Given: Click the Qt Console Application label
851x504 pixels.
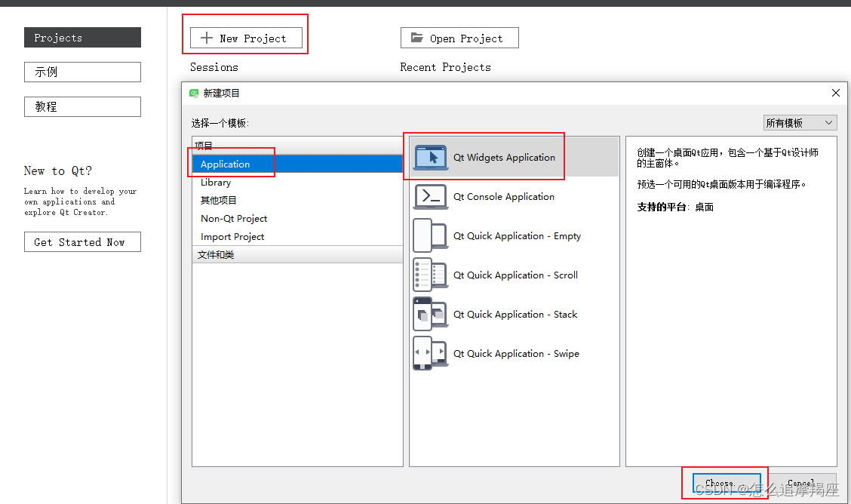Looking at the screenshot, I should pos(504,196).
